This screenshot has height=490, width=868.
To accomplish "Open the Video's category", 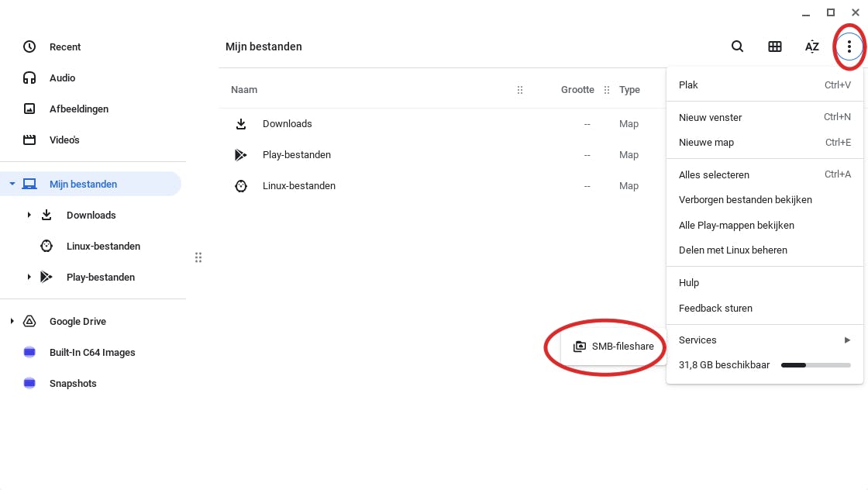I will click(64, 140).
